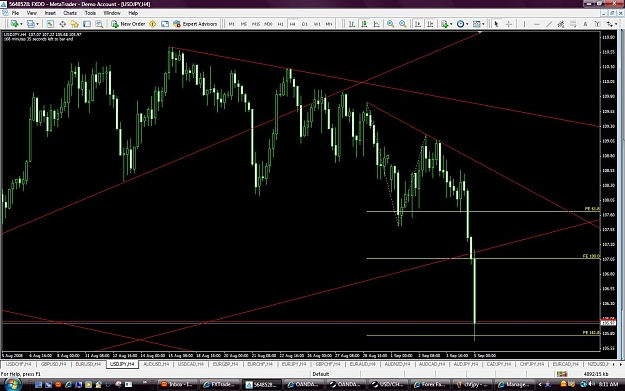625x391 pixels.
Task: Switch to the M15 timeframe
Action: pos(256,24)
